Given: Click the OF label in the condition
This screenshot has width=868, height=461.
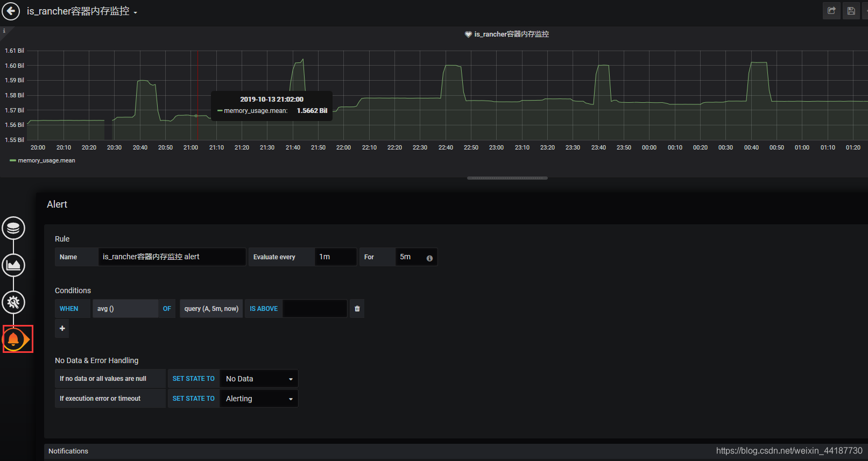Looking at the screenshot, I should point(167,309).
